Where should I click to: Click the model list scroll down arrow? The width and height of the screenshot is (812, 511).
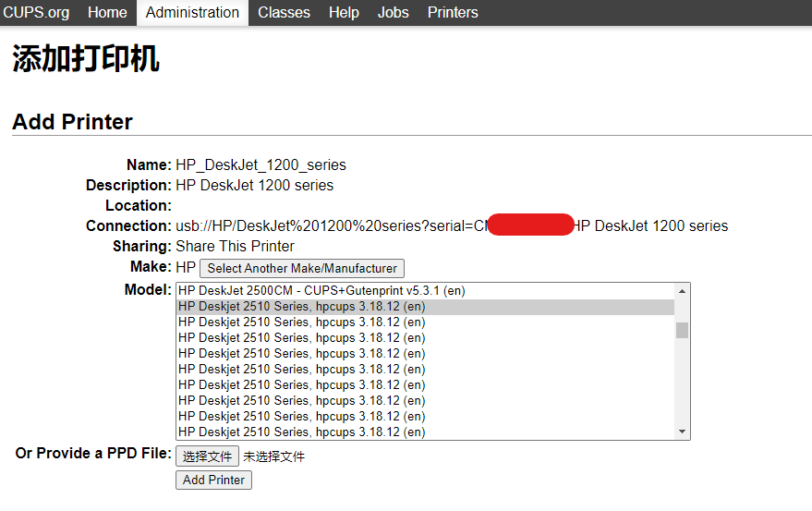pos(682,432)
